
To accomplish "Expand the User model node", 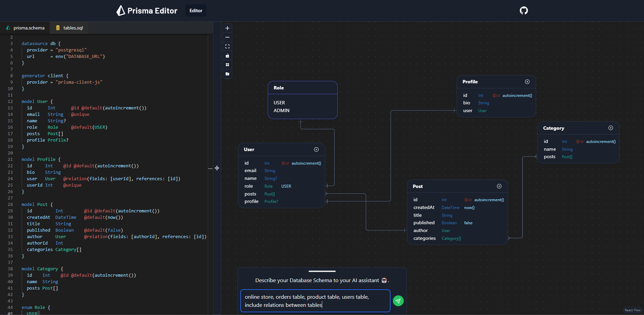I will click(x=316, y=149).
